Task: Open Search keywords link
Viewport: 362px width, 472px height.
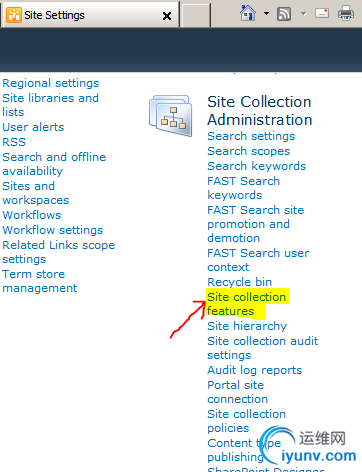Action: click(257, 166)
